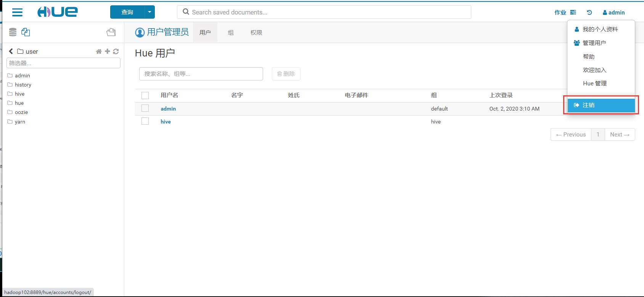Viewport: 644px width, 297px height.
Task: Click the 'Oct. 2, 2020 3:10 AM' cell
Action: pos(514,109)
